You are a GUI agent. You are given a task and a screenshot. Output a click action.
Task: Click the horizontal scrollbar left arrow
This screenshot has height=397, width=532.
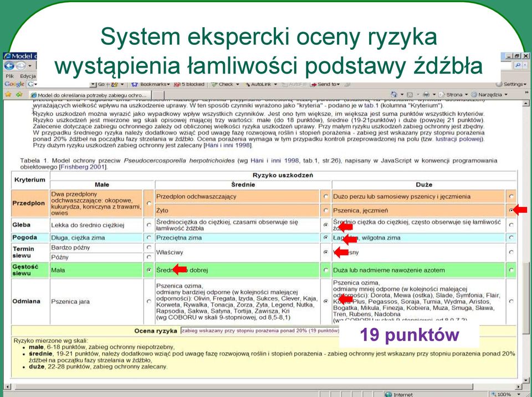[x=7, y=386]
